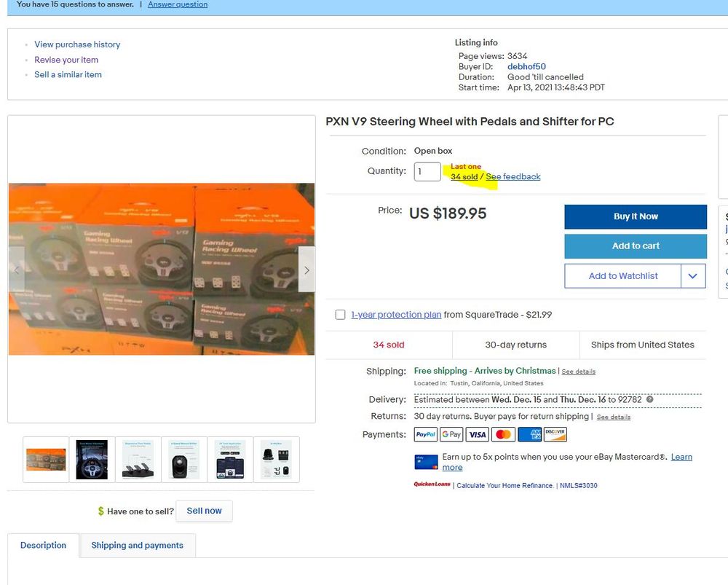Open the Revise your item link
Viewport: 728px width, 585px height.
66,60
